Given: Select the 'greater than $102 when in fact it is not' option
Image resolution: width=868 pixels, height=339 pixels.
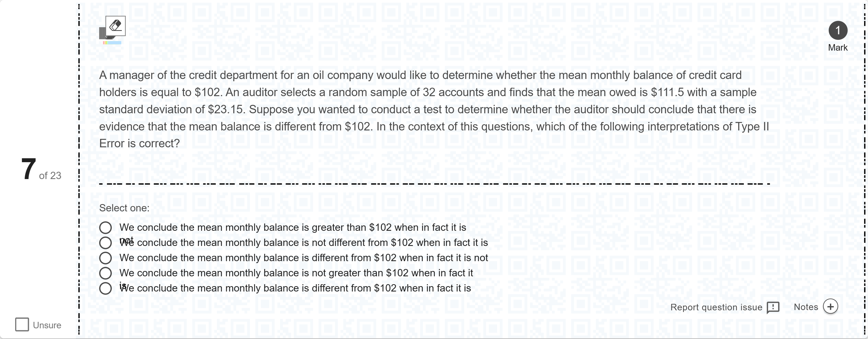Looking at the screenshot, I should coord(106,228).
